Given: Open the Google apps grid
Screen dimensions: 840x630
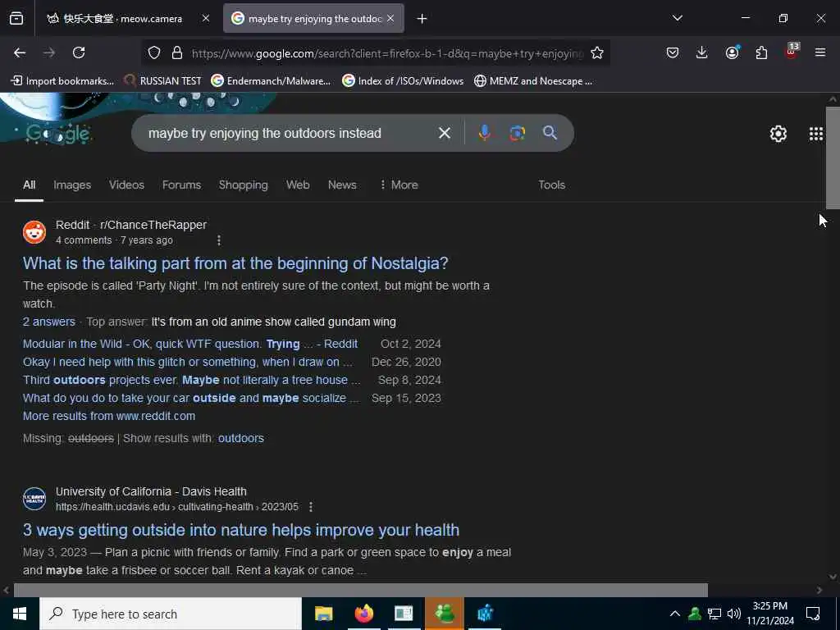Looking at the screenshot, I should coord(816,134).
